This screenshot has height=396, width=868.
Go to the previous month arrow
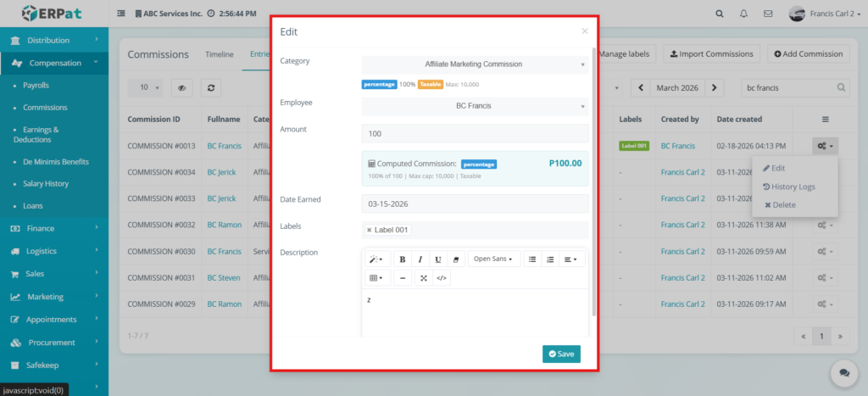pos(641,87)
